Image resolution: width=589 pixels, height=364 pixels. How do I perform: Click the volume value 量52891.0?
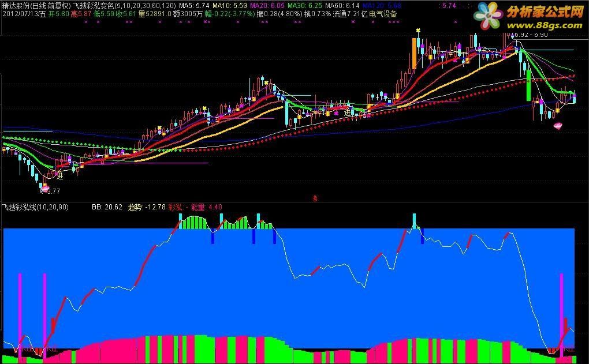point(155,14)
